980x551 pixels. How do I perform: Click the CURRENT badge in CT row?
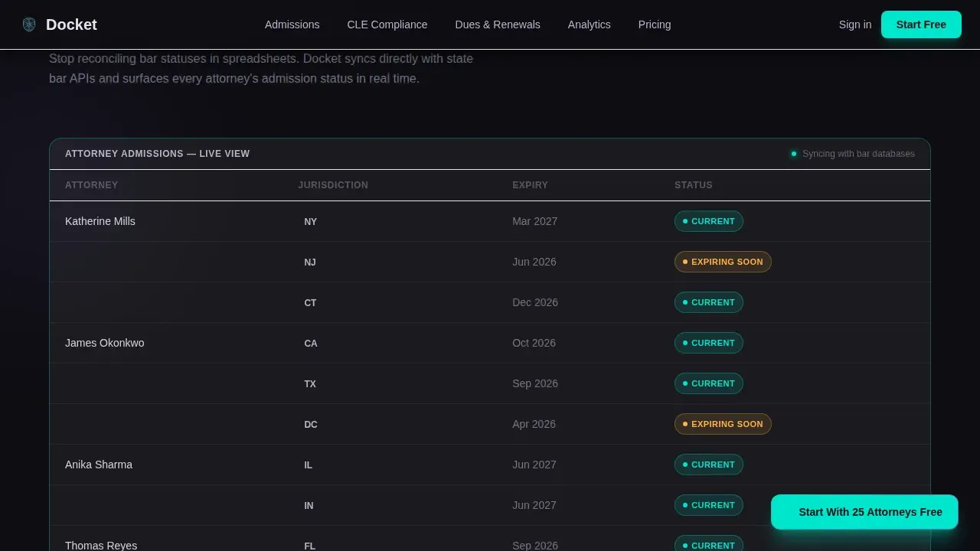(708, 302)
